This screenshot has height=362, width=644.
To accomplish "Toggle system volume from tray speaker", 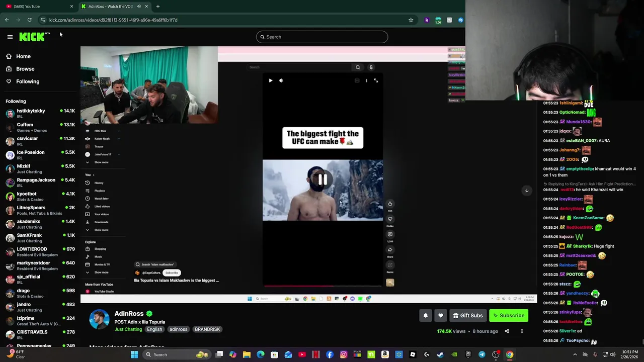I will click(x=612, y=355).
